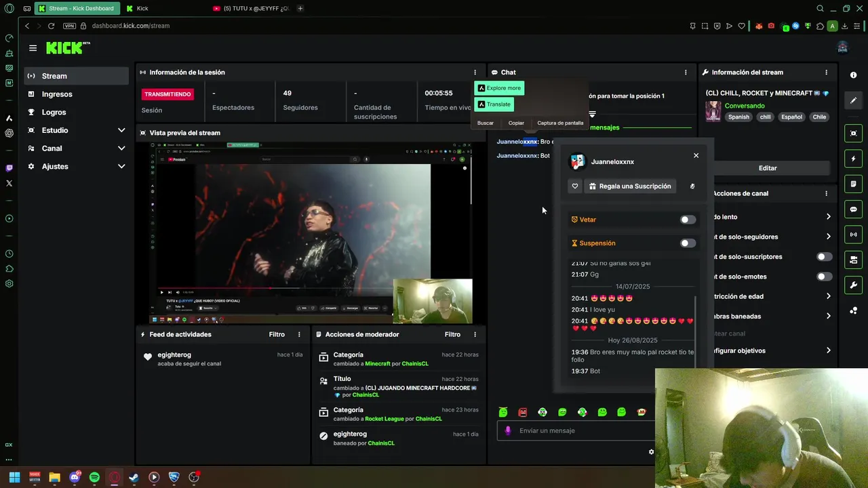This screenshot has height=488, width=868.
Task: Open three-dot menu of Chat panel
Action: click(686, 73)
